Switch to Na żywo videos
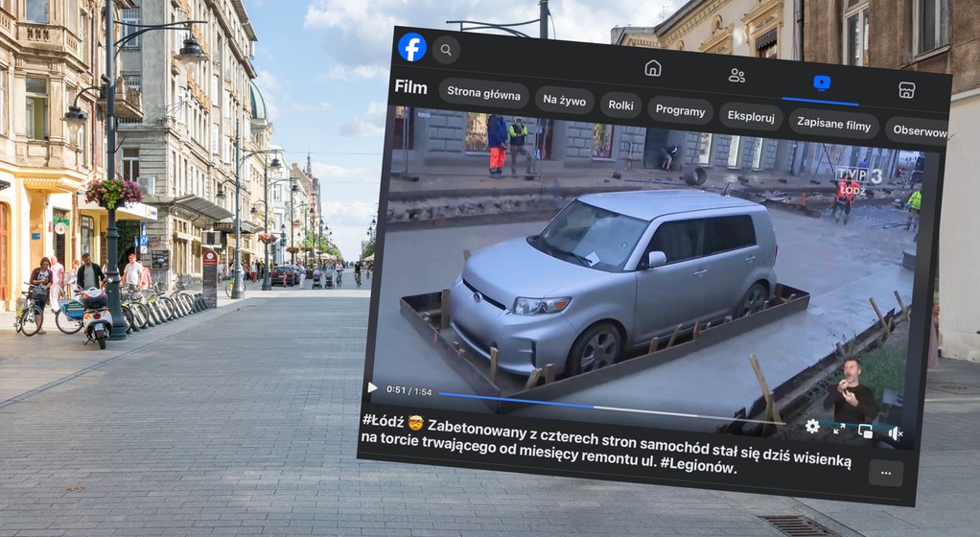The width and height of the screenshot is (980, 537). click(x=563, y=100)
